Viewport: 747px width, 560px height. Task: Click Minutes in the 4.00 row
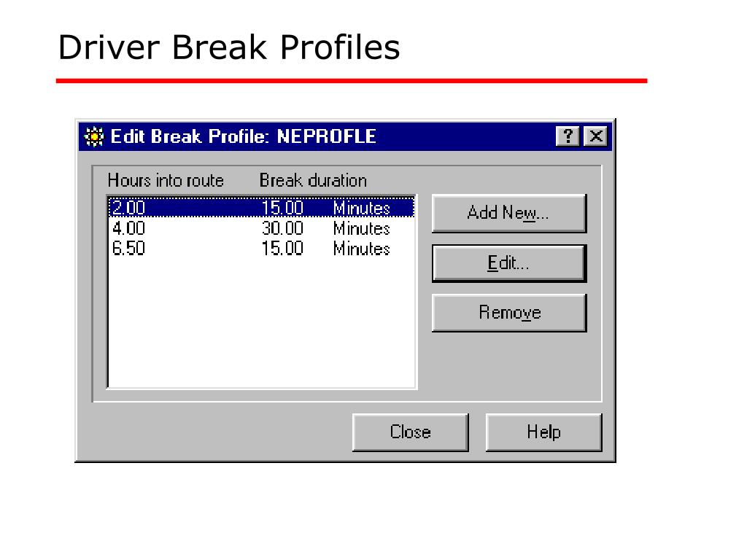tap(362, 228)
